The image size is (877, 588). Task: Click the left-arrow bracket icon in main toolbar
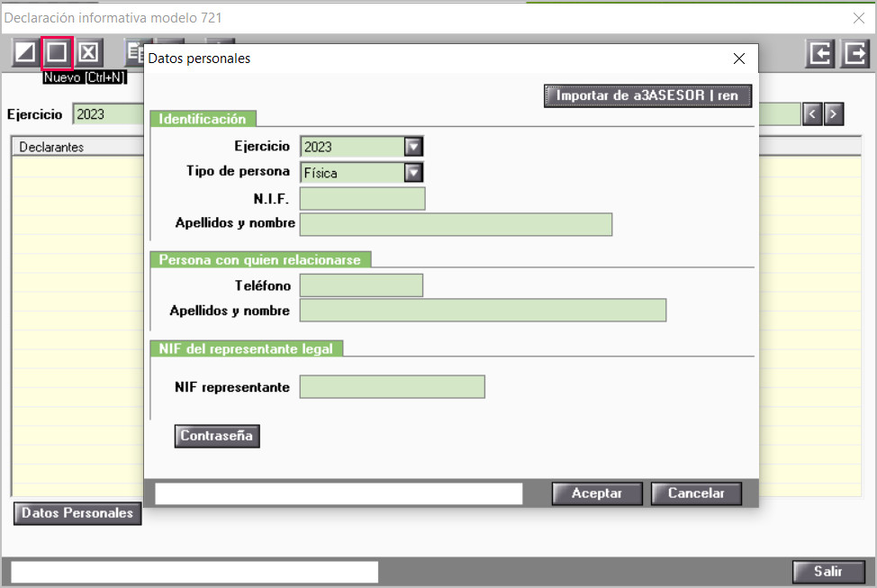pos(819,54)
